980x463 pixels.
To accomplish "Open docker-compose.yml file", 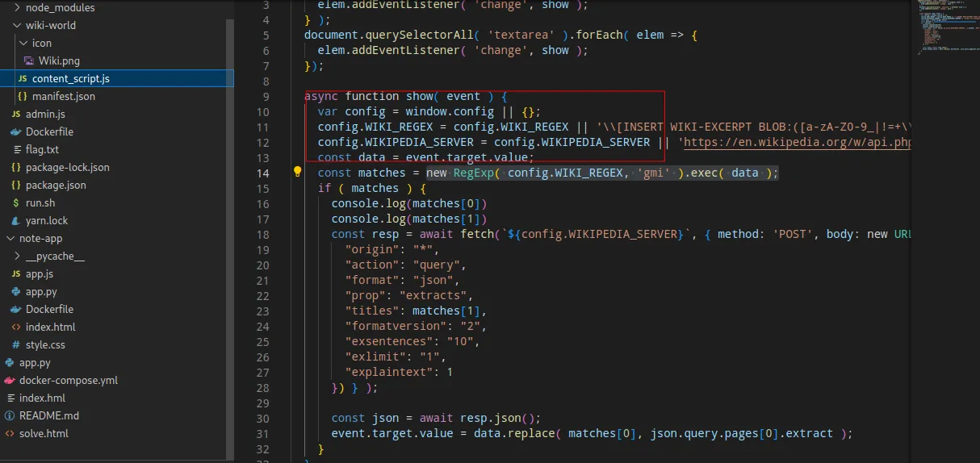I will tap(68, 380).
